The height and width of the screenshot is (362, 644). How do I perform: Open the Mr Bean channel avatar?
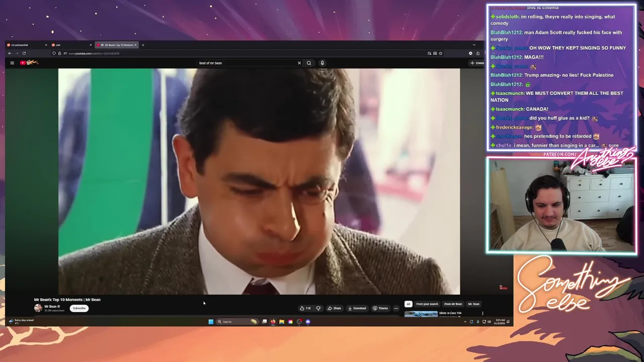[38, 308]
